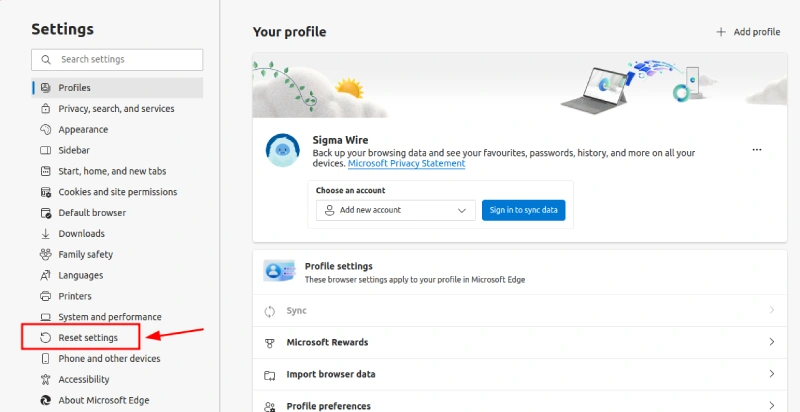Viewport: 800px width, 412px height.
Task: Click the magnifier icon in Search settings
Action: pyautogui.click(x=46, y=60)
